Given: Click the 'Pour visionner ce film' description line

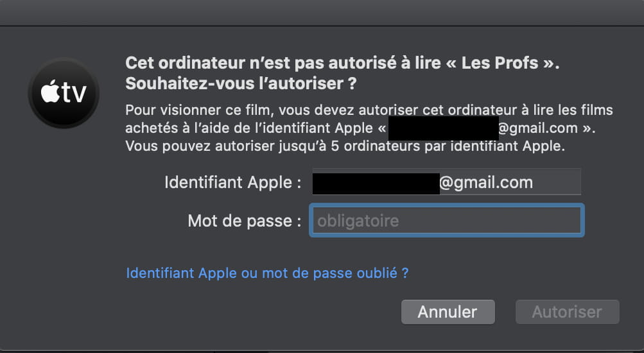Looking at the screenshot, I should pos(369,110).
